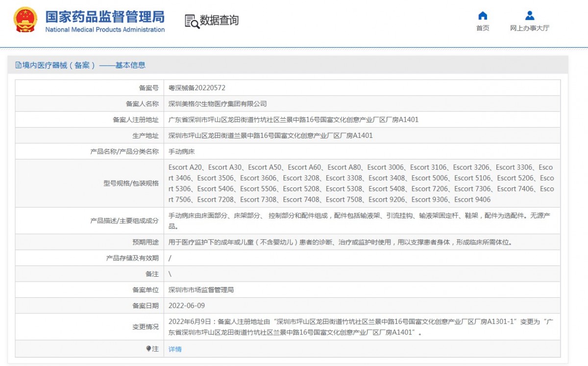
Task: Click the bullet icon beside 注
Action: click(148, 349)
